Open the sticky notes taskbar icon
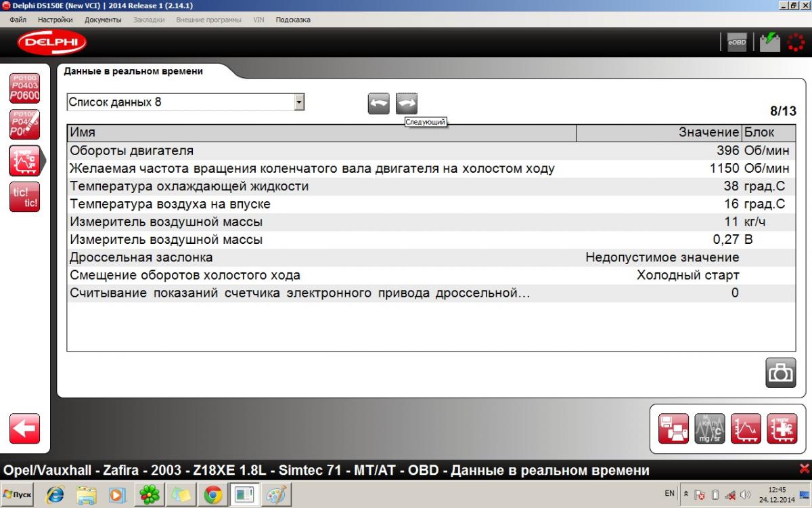Viewport: 812px width, 508px height. click(x=181, y=495)
